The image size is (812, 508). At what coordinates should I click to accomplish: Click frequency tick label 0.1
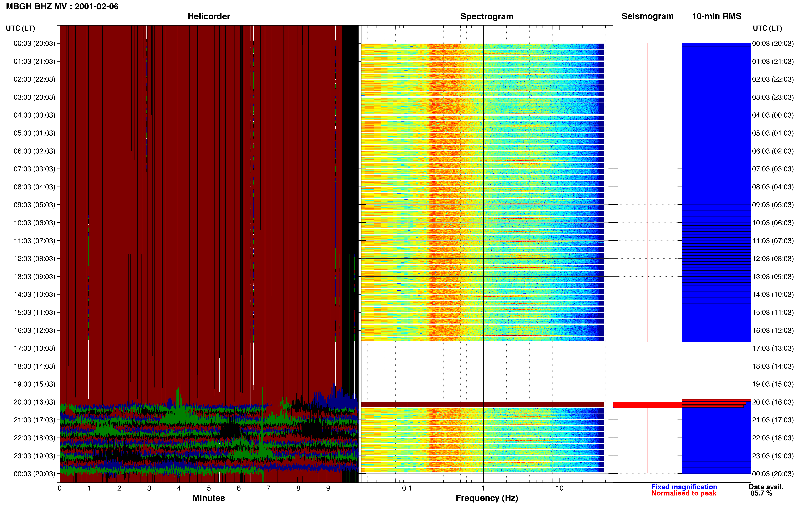407,488
